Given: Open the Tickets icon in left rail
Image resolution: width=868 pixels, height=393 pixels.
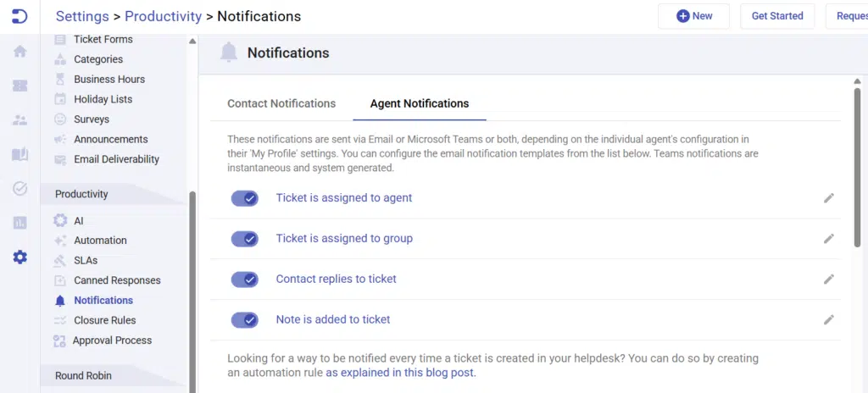Looking at the screenshot, I should [19, 86].
